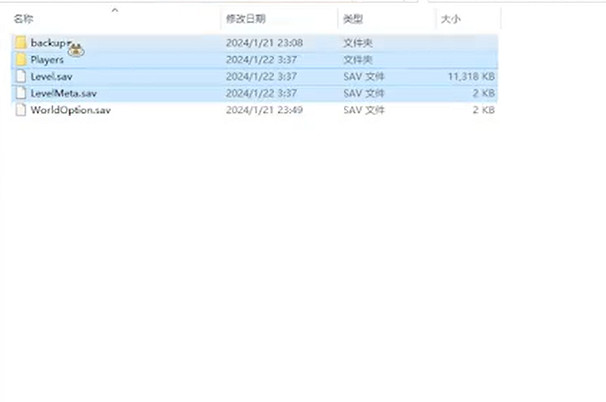Click the Level.sav file icon
The width and height of the screenshot is (606, 402).
tap(21, 76)
